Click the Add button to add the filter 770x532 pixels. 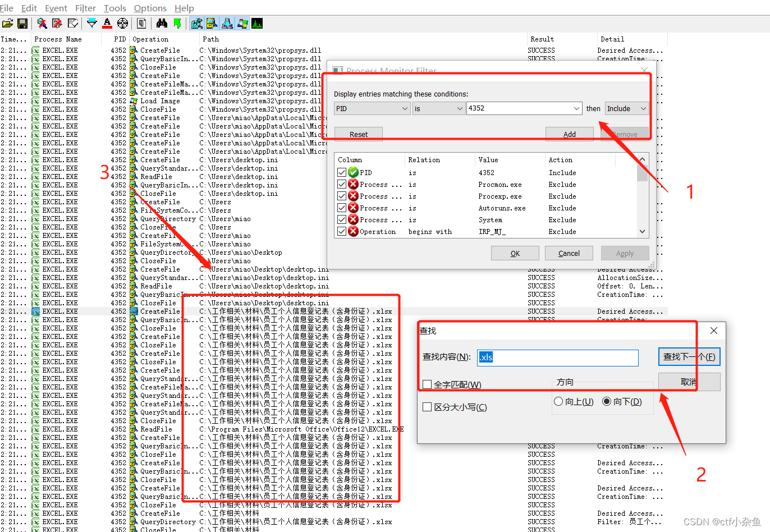click(x=570, y=134)
